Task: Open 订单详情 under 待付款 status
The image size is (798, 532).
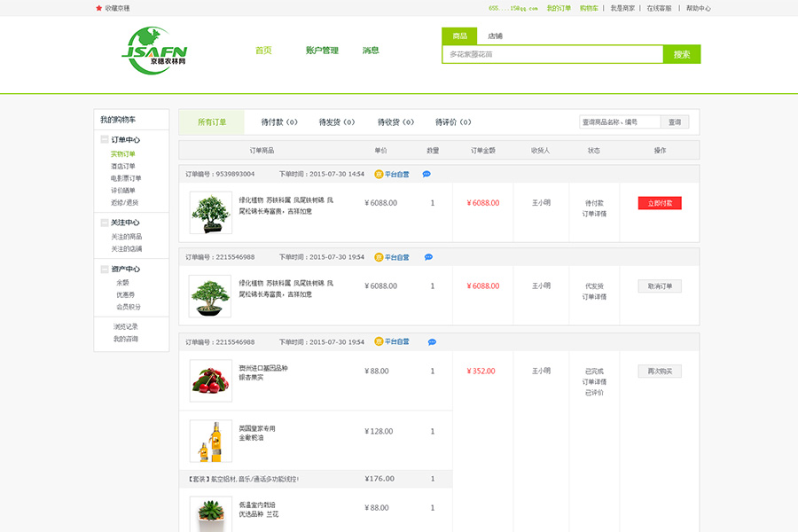Action: tap(594, 214)
